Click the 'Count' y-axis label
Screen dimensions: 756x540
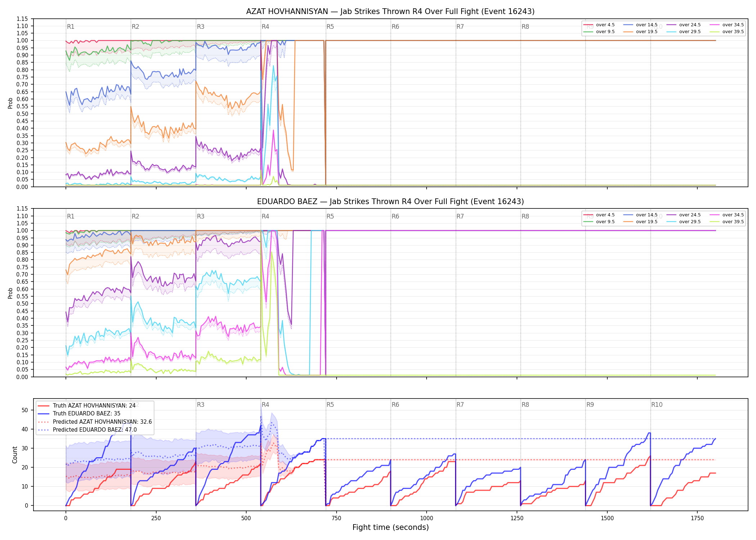[15, 455]
